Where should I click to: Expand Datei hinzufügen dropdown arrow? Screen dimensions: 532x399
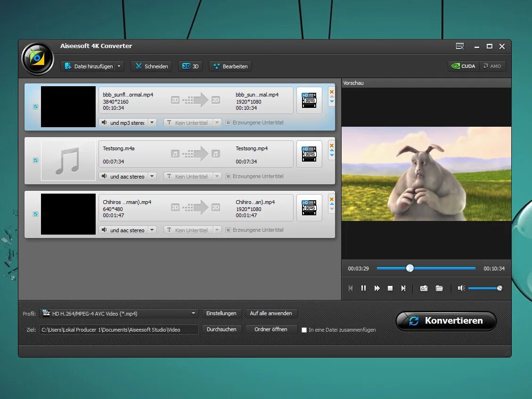tap(119, 66)
